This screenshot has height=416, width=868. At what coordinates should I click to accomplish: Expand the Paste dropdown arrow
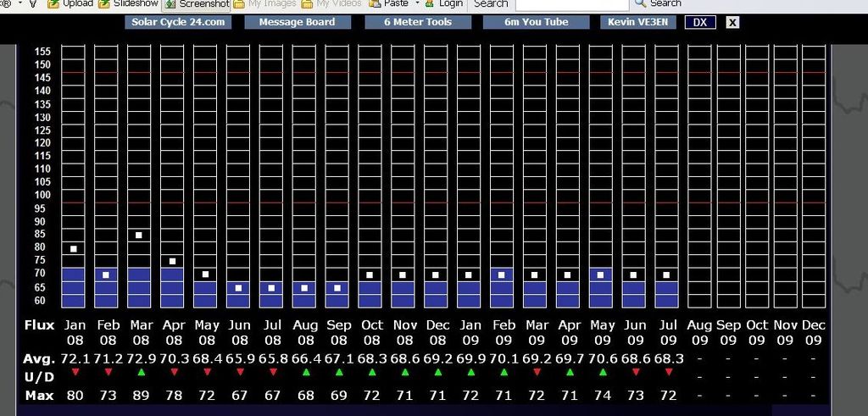(x=418, y=3)
